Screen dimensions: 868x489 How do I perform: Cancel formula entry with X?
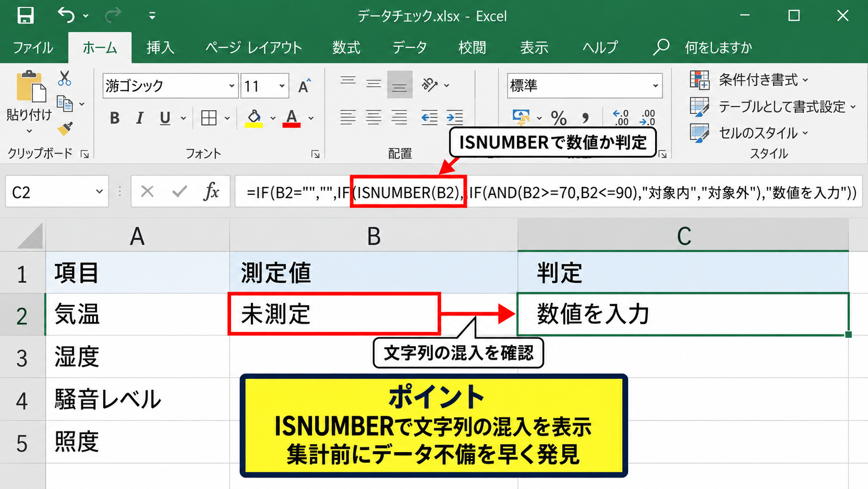click(147, 192)
